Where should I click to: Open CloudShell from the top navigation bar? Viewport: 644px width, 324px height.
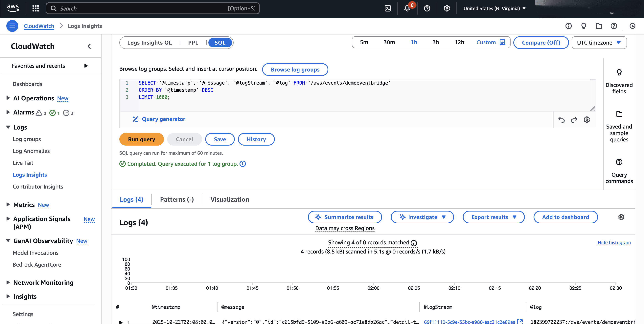(388, 8)
